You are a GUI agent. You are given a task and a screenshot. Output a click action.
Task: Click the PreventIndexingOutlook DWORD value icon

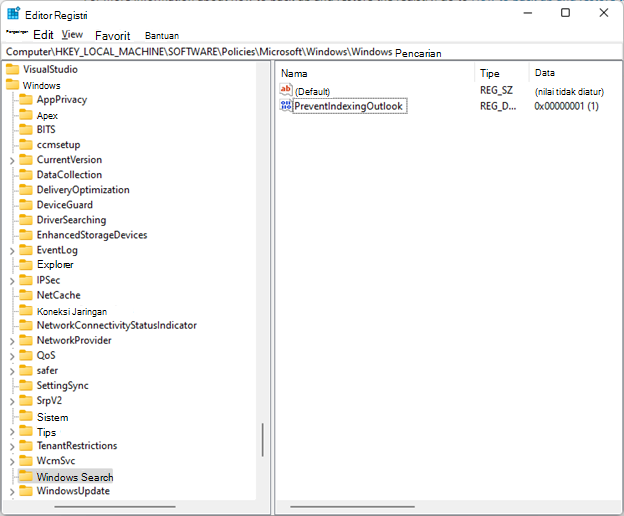[x=286, y=106]
